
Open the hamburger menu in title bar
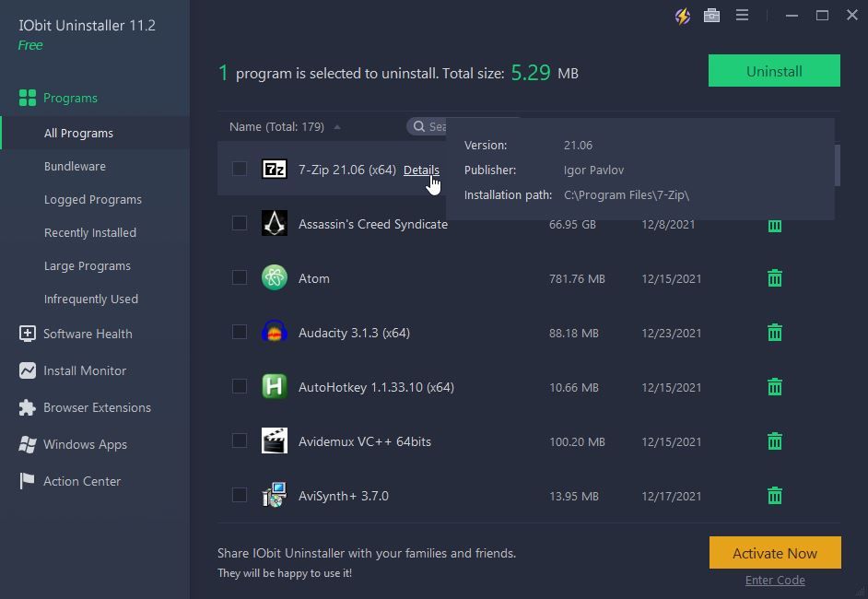[x=743, y=16]
